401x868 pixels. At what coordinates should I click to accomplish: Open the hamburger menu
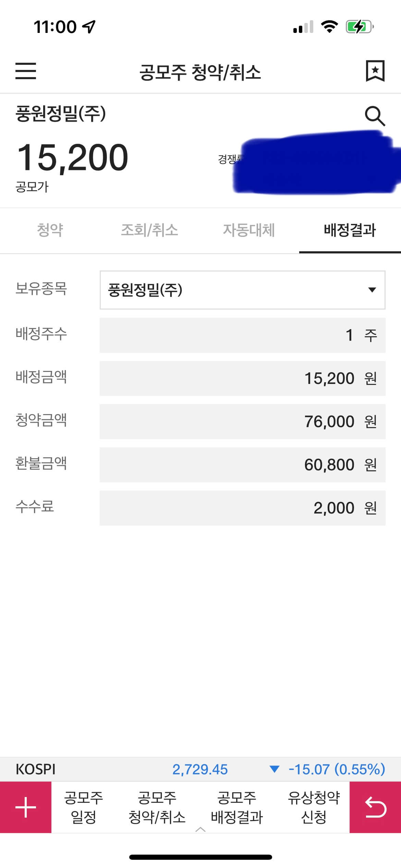[26, 71]
